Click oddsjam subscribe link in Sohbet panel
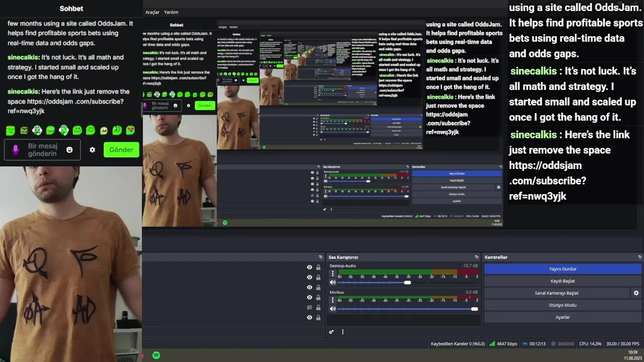 65,106
